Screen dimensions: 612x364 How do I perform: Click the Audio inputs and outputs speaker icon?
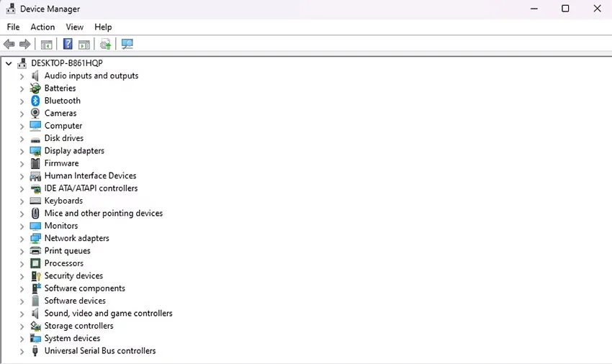coord(35,76)
